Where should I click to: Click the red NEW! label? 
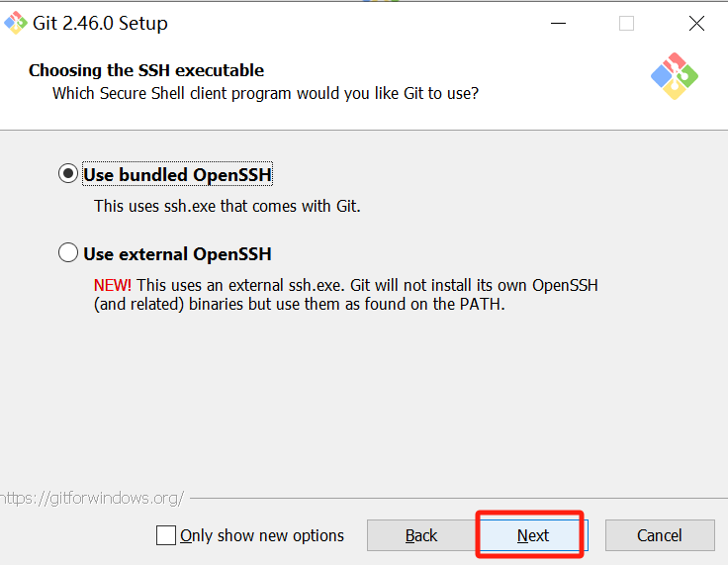(112, 285)
